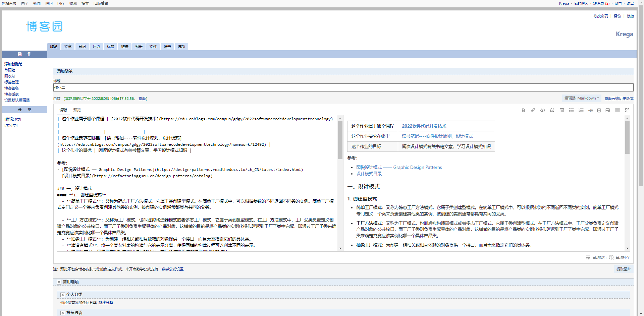The image size is (644, 316).
Task: Click 旧版后台 in the top navigation
Action: pyautogui.click(x=101, y=3)
